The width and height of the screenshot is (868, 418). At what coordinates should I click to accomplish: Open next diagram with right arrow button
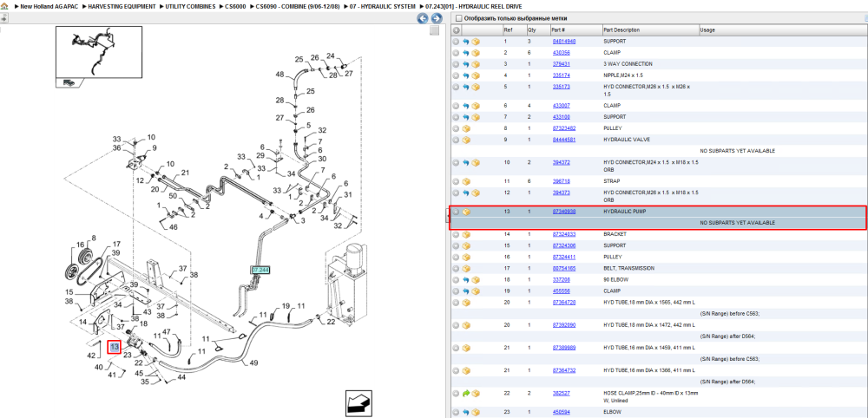[436, 19]
